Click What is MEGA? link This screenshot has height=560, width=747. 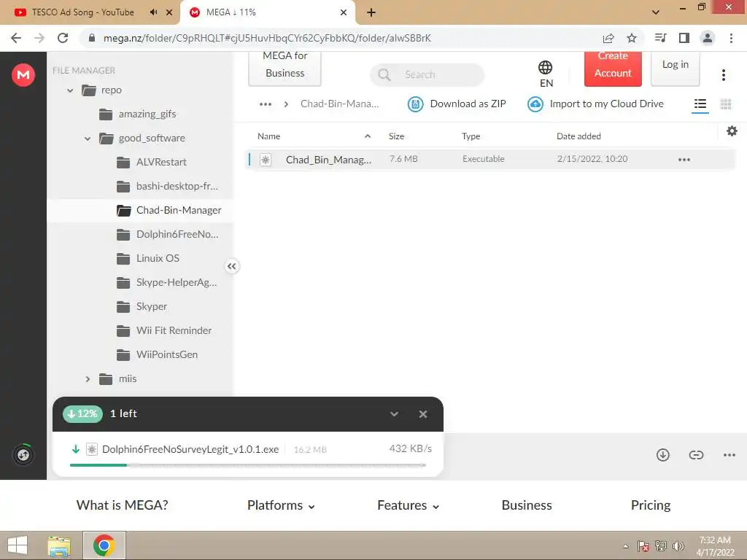122,505
